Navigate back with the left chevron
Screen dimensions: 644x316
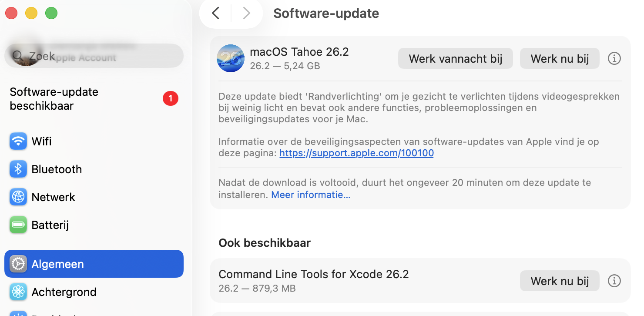215,13
